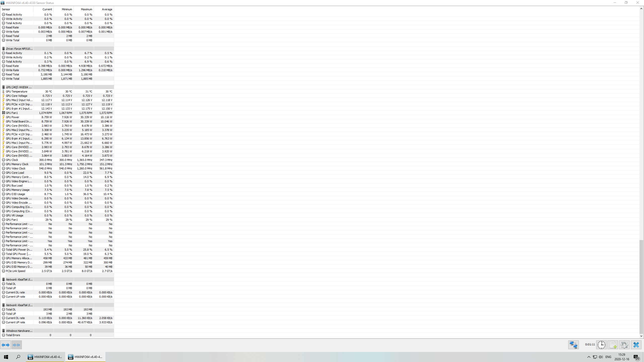644x362 pixels.
Task: Open sensor settings gear icon
Action: coord(624,345)
